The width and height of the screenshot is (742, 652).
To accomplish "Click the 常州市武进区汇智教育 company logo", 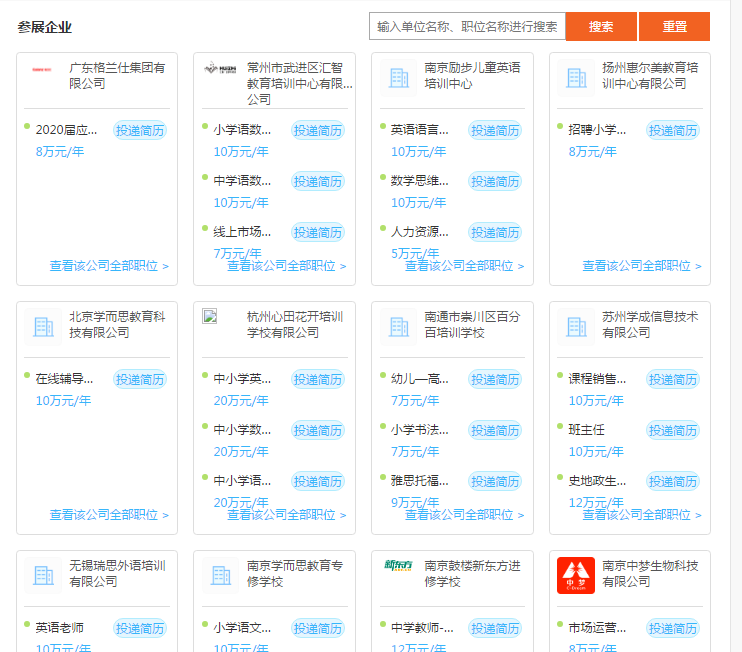I will click(219, 70).
